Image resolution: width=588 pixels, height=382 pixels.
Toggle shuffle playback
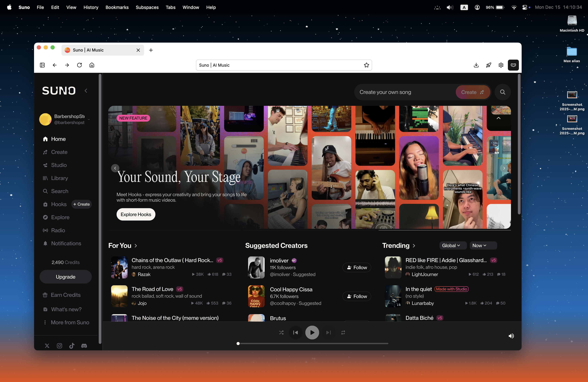(x=281, y=333)
